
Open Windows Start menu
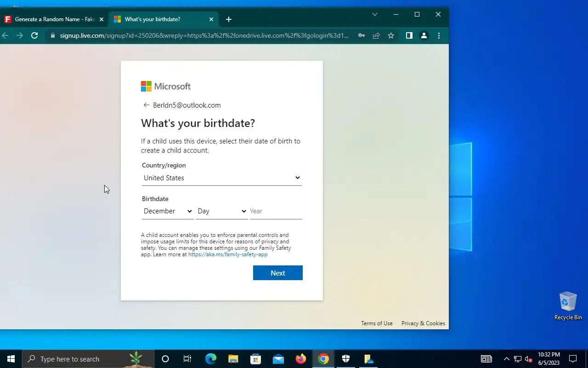(x=11, y=359)
